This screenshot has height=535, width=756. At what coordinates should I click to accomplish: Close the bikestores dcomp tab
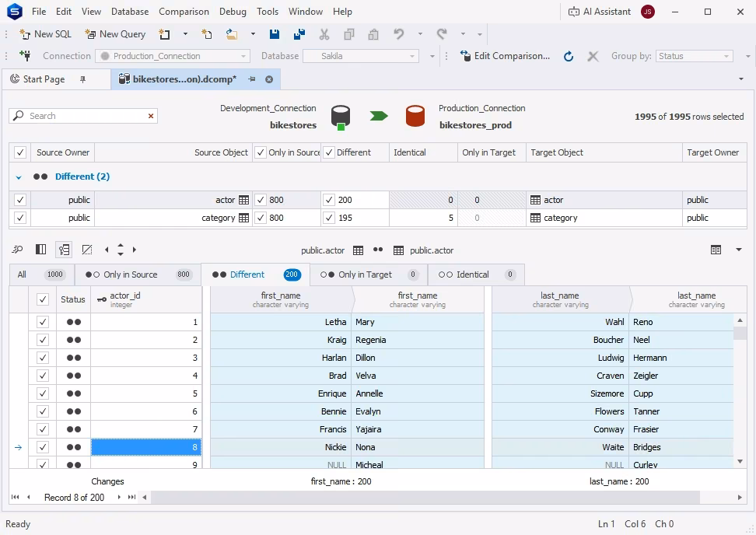coord(269,79)
